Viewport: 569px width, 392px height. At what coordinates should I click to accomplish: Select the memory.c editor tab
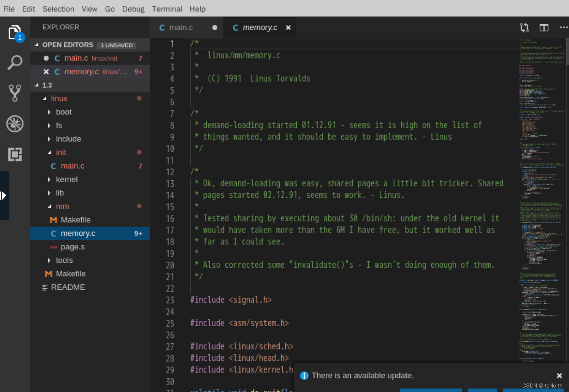coord(260,27)
